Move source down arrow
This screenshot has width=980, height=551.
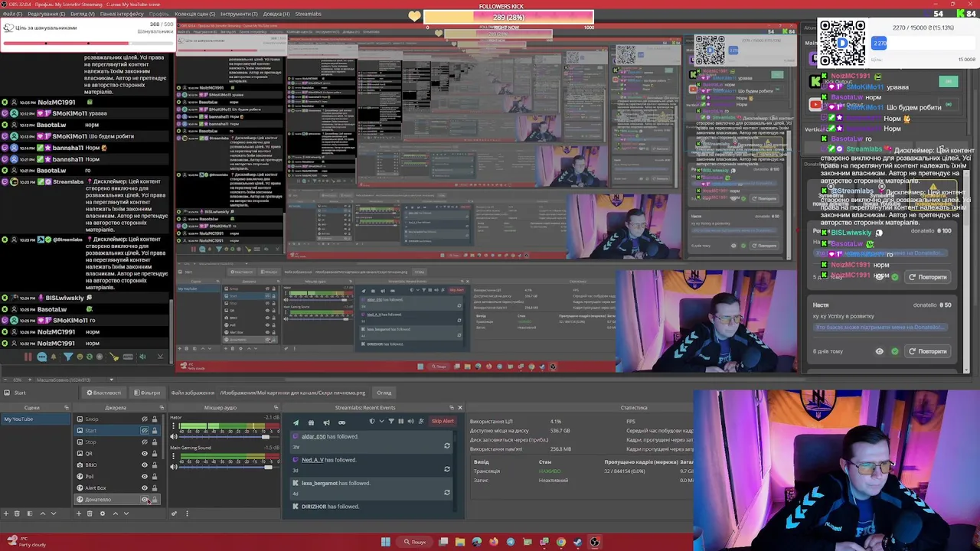point(126,514)
